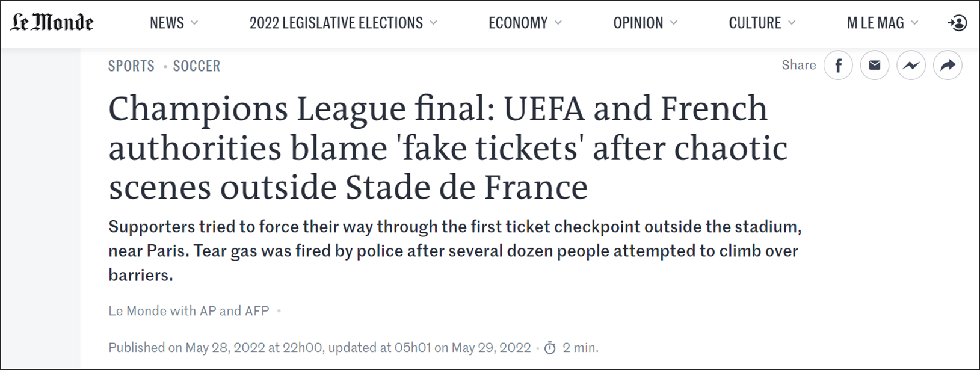This screenshot has height=370, width=980.
Task: Click the Le Monde with AP and AFP byline
Action: (189, 311)
